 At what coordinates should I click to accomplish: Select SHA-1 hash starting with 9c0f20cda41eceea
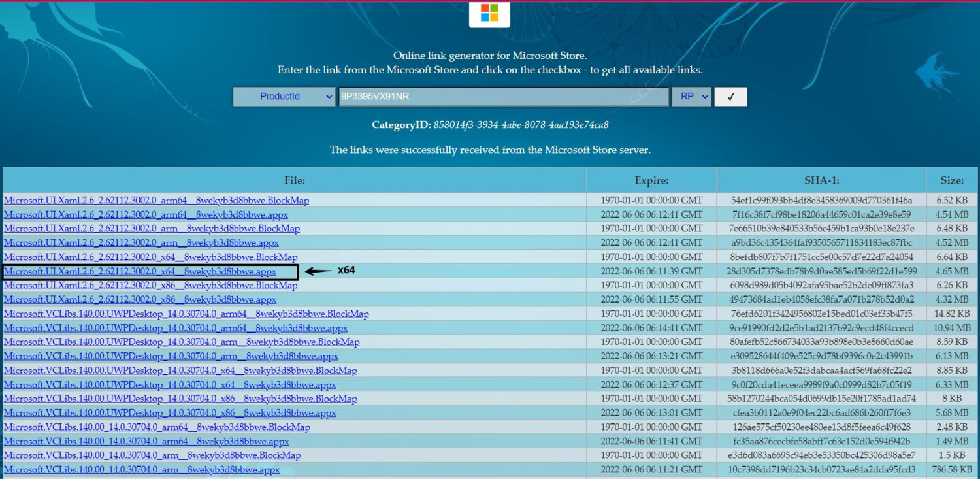point(822,385)
